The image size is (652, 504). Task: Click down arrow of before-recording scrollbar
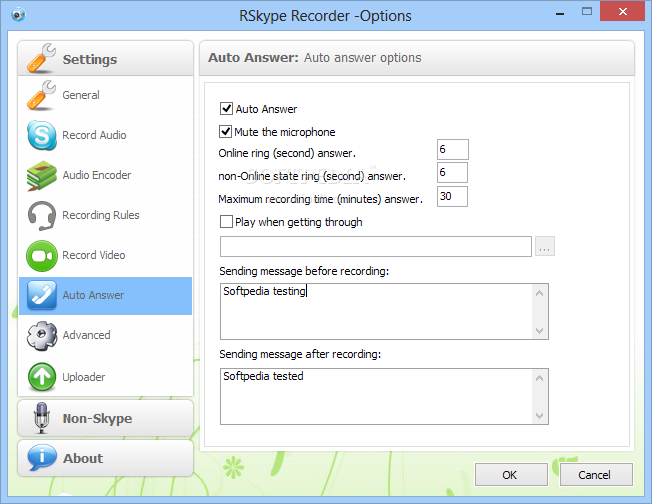540,331
